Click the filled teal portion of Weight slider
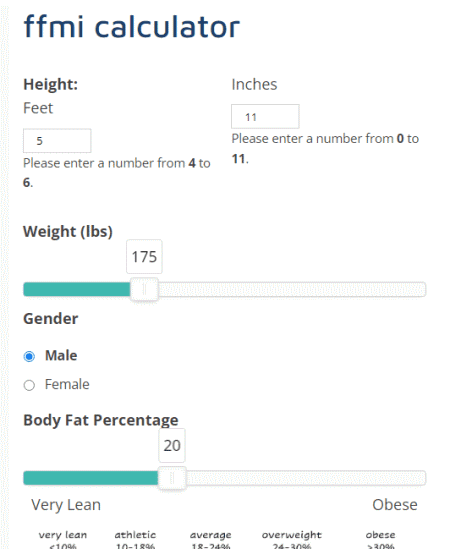Screen dimensions: 450x549 77,290
